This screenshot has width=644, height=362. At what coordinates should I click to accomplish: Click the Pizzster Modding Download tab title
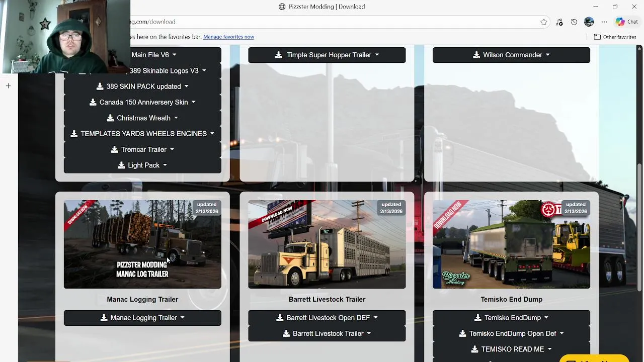(327, 7)
